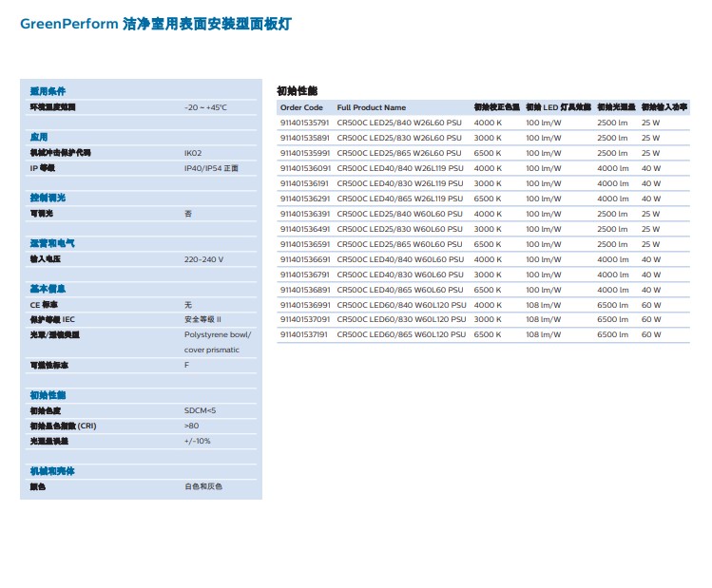Click '4000 lm' in the 911401536091 row
The width and height of the screenshot is (712, 588).
613,168
